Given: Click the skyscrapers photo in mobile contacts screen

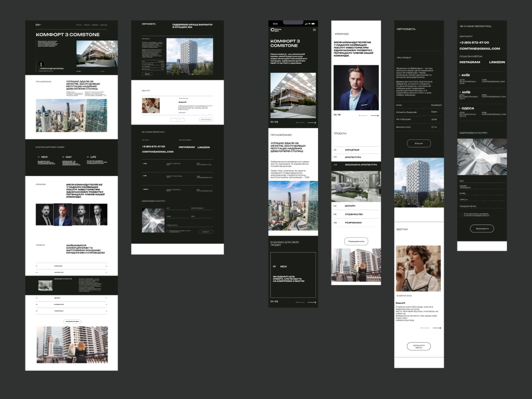Looking at the screenshot, I should [x=482, y=157].
